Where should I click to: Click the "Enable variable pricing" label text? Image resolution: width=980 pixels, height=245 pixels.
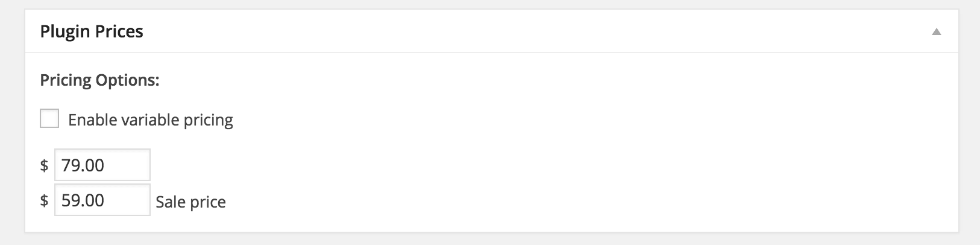click(x=150, y=120)
